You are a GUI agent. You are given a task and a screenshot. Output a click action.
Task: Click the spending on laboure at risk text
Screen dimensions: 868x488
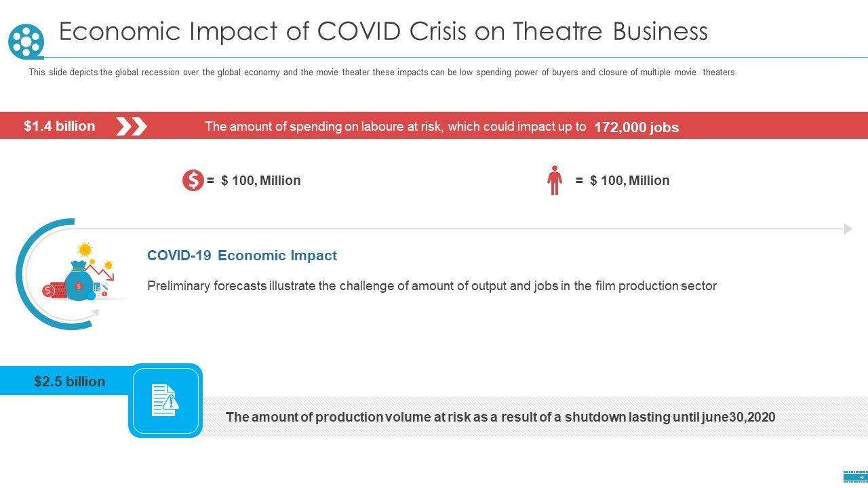pyautogui.click(x=395, y=127)
